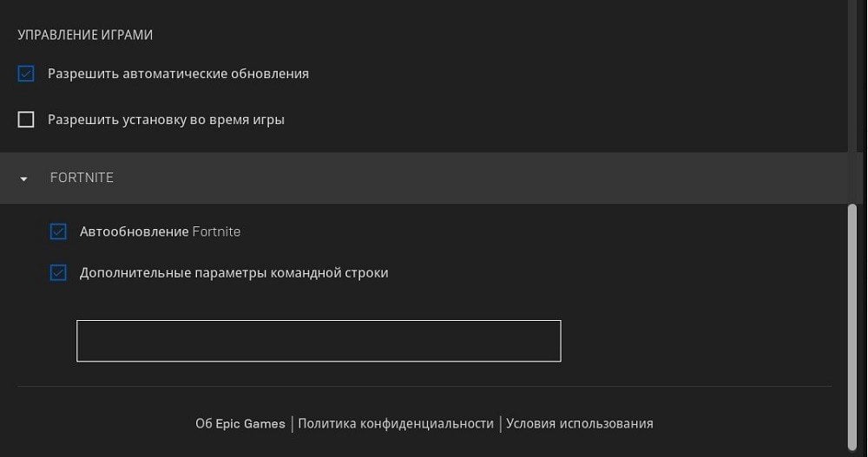Open 'Политика конфиденциальности' footer link
Screen dimensions: 868x457
point(396,424)
